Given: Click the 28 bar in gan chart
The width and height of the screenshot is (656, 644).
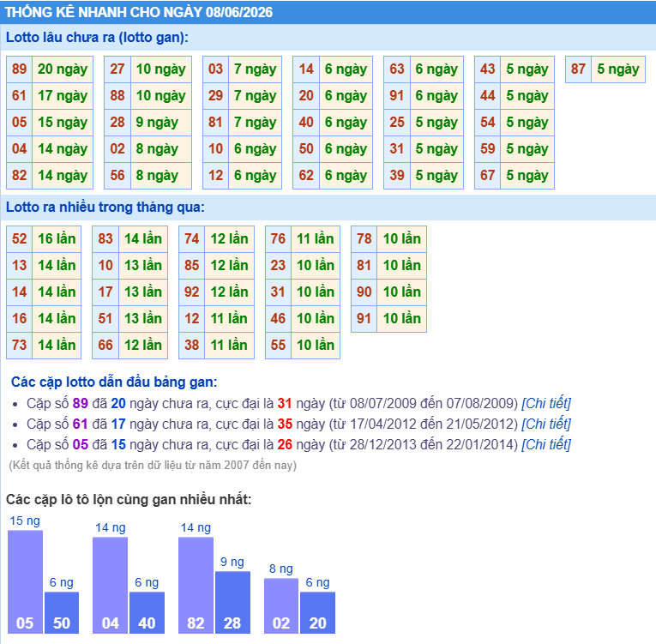Looking at the screenshot, I should pos(232,603).
